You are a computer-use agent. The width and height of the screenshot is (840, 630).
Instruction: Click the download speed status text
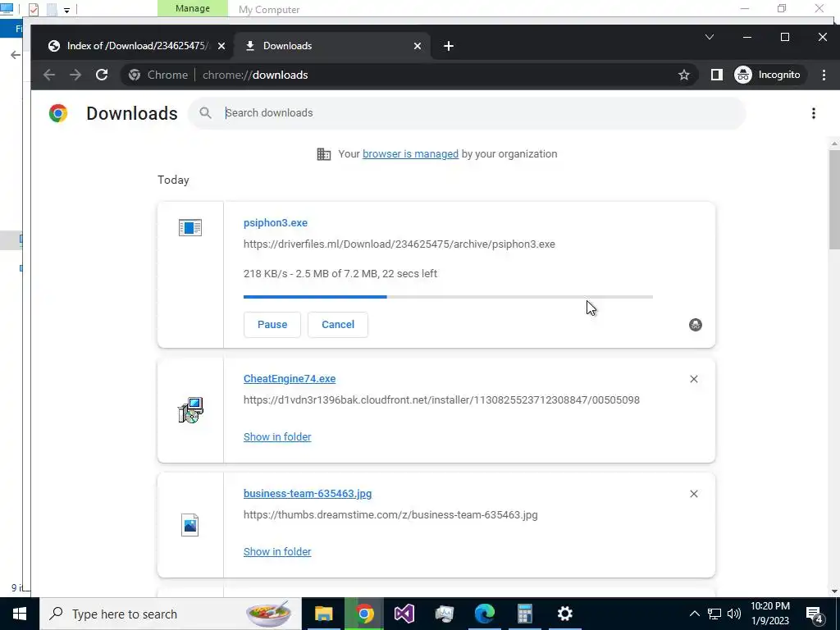[340, 274]
